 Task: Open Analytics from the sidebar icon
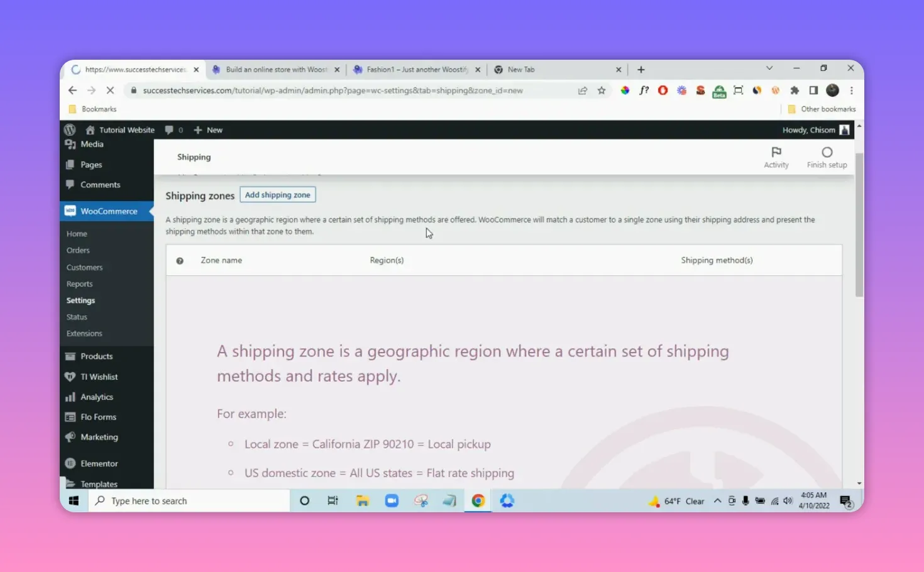click(x=70, y=397)
